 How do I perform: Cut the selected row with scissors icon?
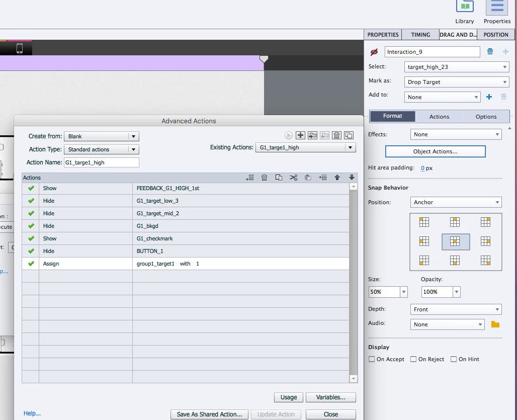(293, 178)
